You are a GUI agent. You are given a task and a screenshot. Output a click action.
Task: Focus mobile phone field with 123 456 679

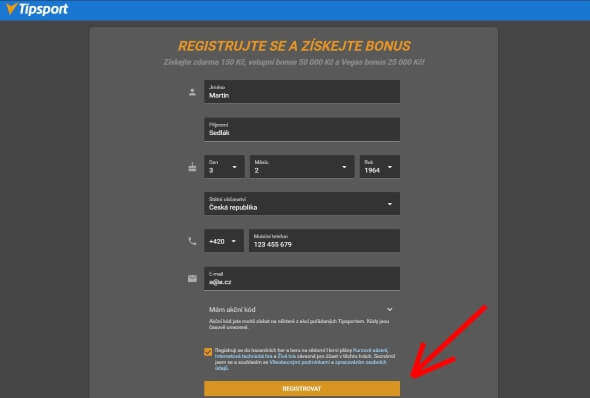tap(324, 241)
